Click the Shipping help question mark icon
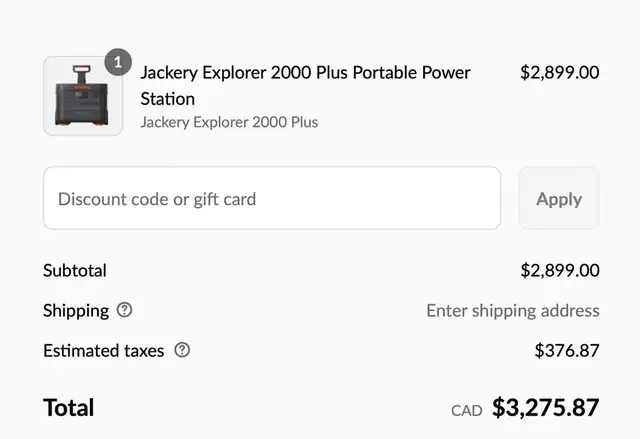Screen dimensions: 640x439 point(124,310)
